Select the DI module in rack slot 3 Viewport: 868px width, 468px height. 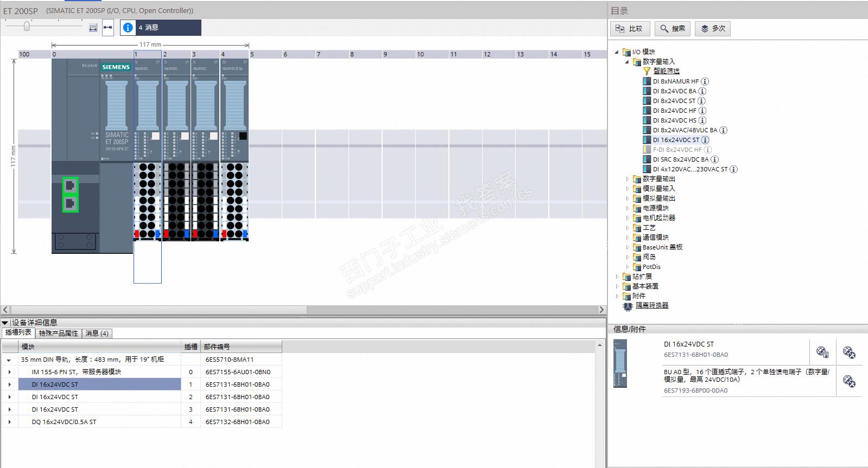click(x=205, y=149)
